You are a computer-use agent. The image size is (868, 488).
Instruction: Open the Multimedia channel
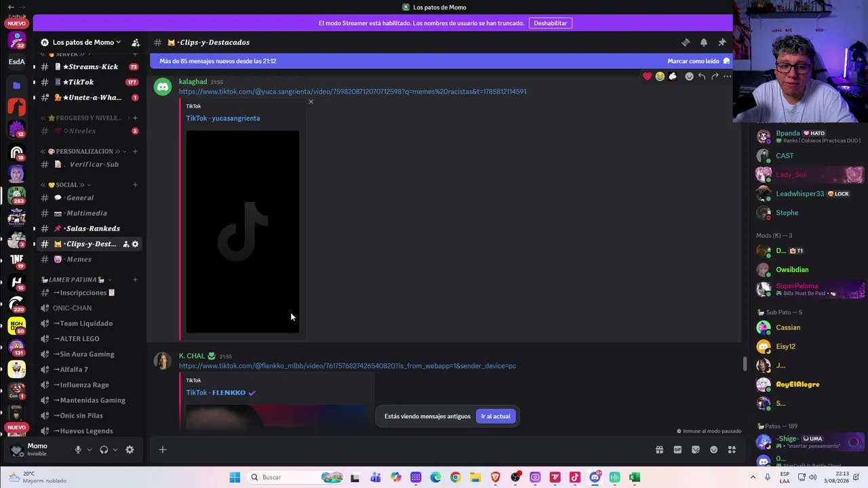coord(90,213)
